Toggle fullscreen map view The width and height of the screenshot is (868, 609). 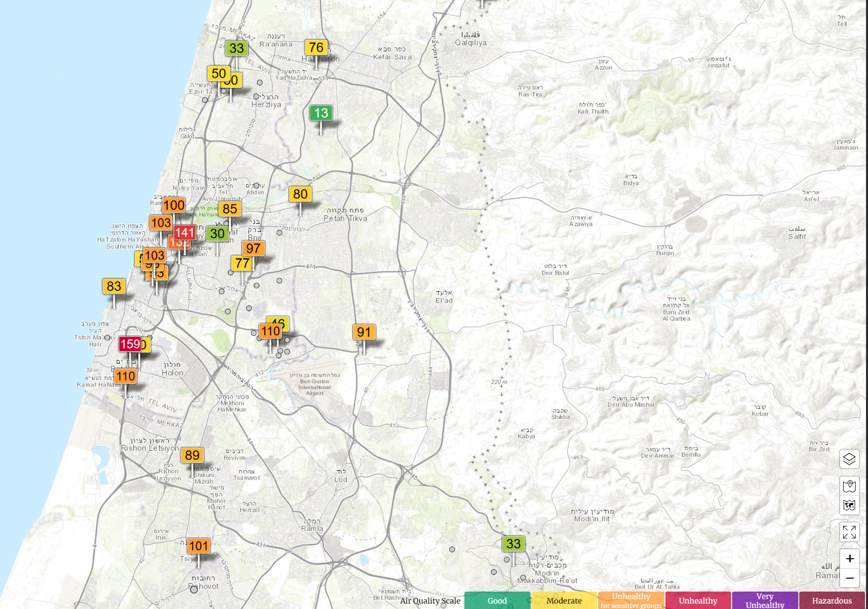[x=849, y=532]
